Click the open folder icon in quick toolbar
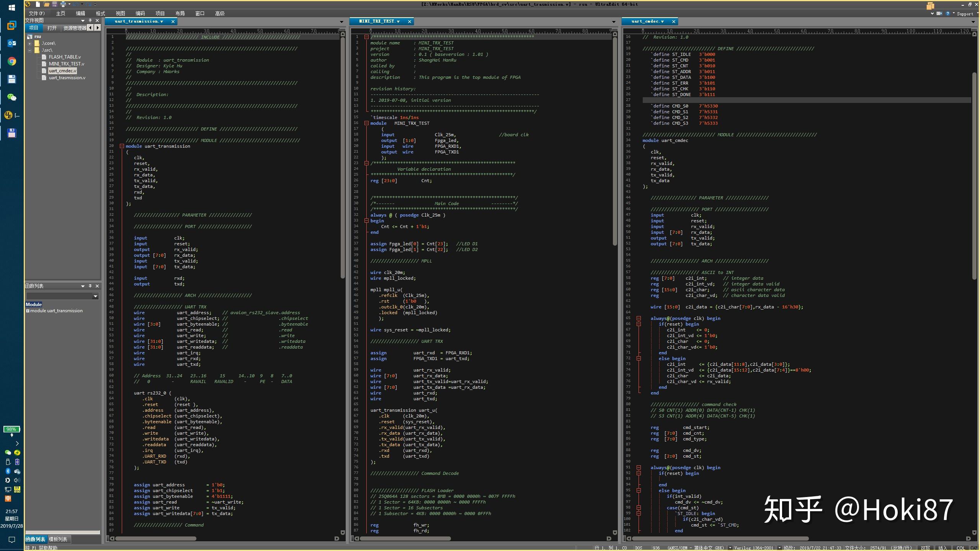The image size is (980, 551). click(x=46, y=4)
